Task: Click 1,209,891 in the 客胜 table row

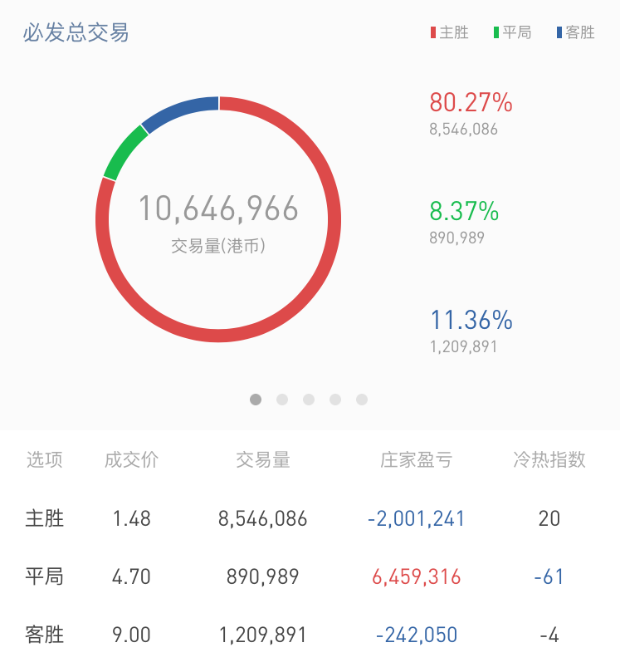Action: click(263, 635)
